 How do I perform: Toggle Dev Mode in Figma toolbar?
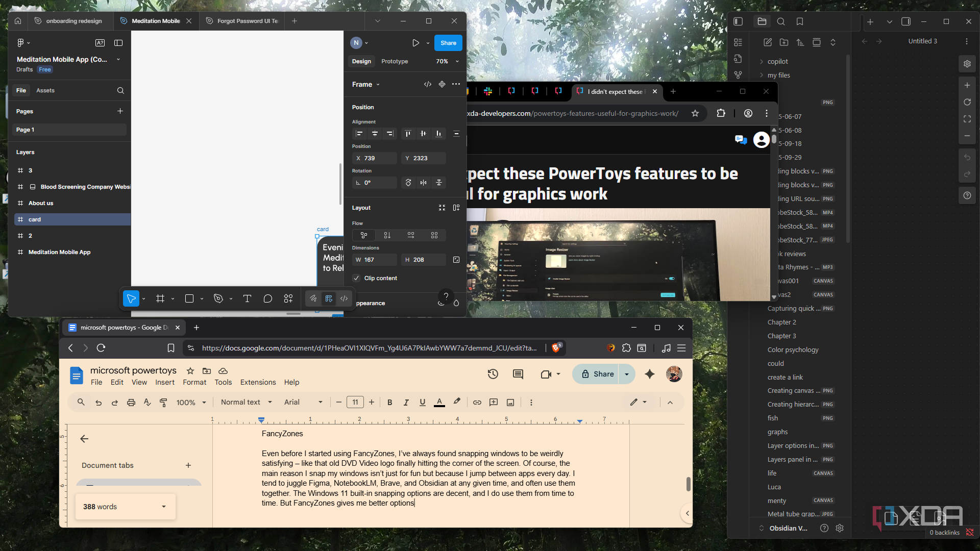tap(344, 299)
